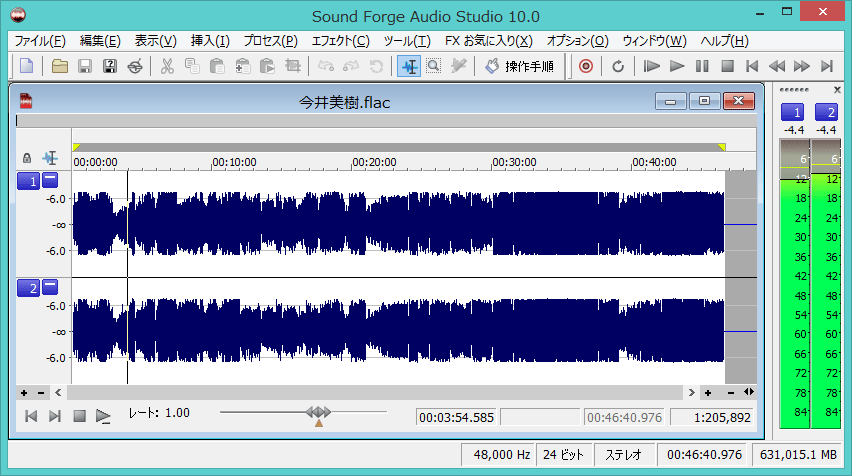
Task: Cut selection with scissors icon
Action: [167, 66]
